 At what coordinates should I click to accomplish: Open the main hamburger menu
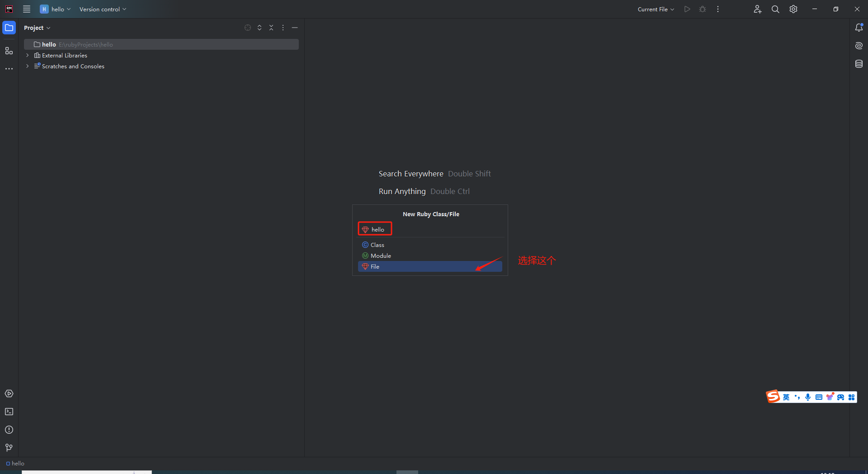[27, 9]
